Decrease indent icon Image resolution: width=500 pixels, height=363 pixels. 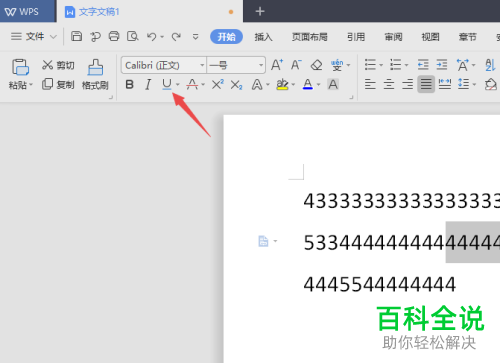pyautogui.click(x=423, y=65)
